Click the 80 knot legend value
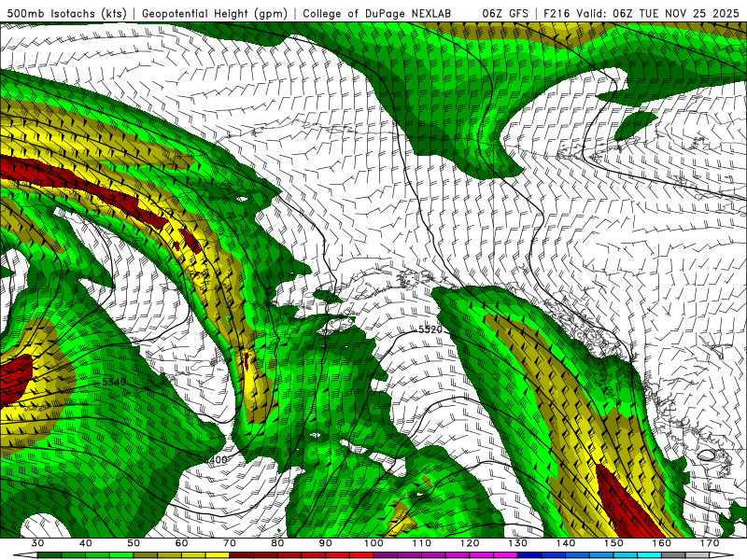 point(277,543)
